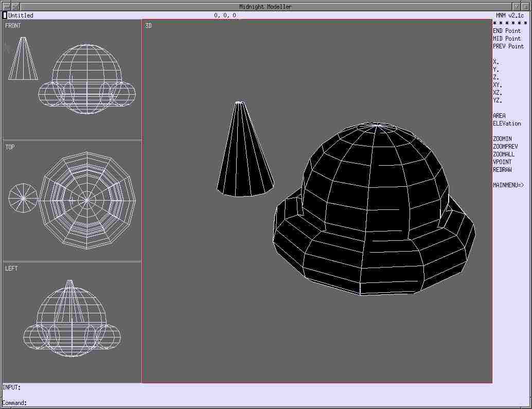The image size is (532, 409).
Task: Select MID Point in the side menu
Action: coord(506,39)
